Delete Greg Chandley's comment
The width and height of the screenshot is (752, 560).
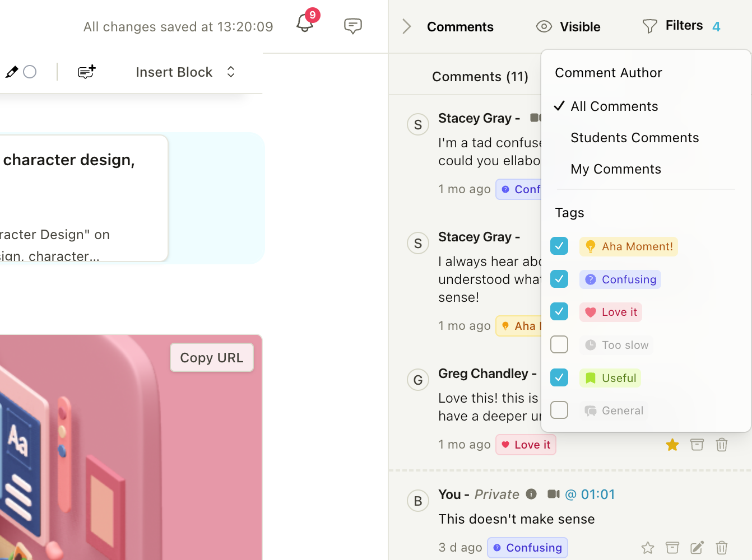pos(721,445)
